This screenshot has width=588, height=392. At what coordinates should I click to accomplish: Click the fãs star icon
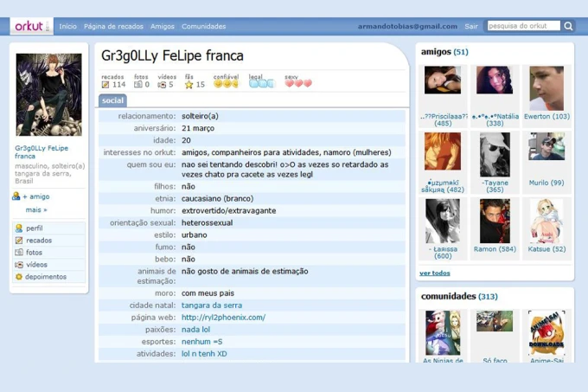[189, 85]
